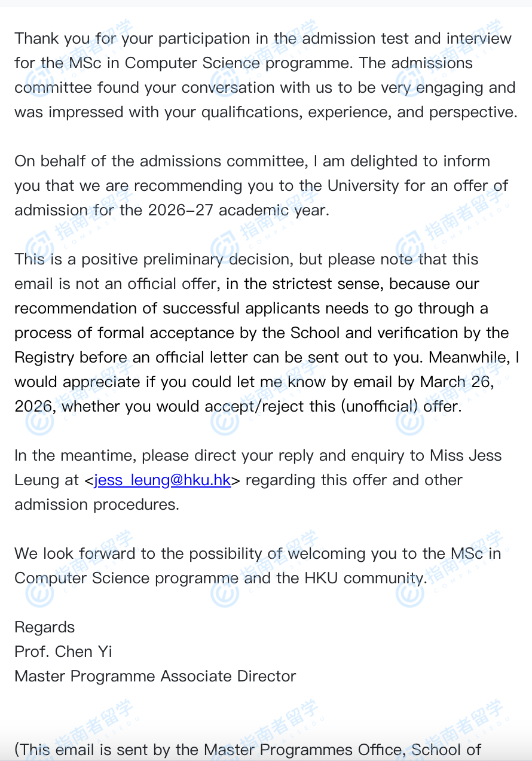Open the jess_leung@hku.hk email link
The width and height of the screenshot is (532, 761).
tap(162, 480)
